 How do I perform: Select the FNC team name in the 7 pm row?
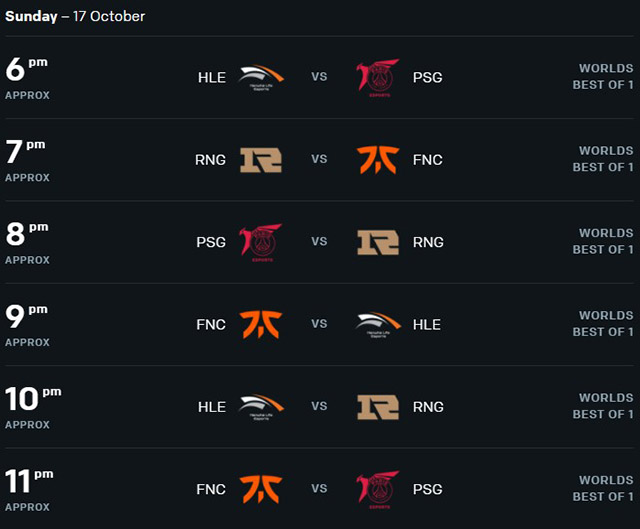click(x=428, y=160)
